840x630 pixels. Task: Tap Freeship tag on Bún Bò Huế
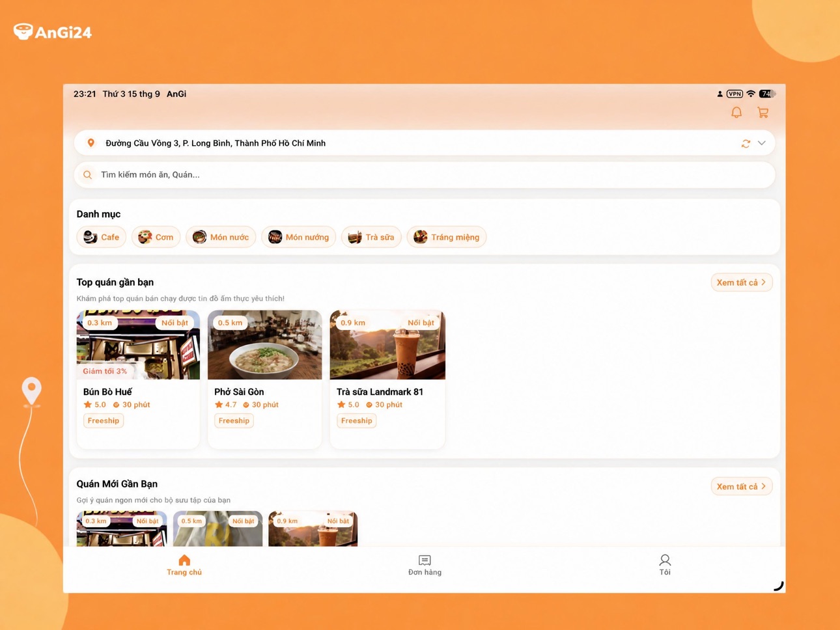(104, 420)
